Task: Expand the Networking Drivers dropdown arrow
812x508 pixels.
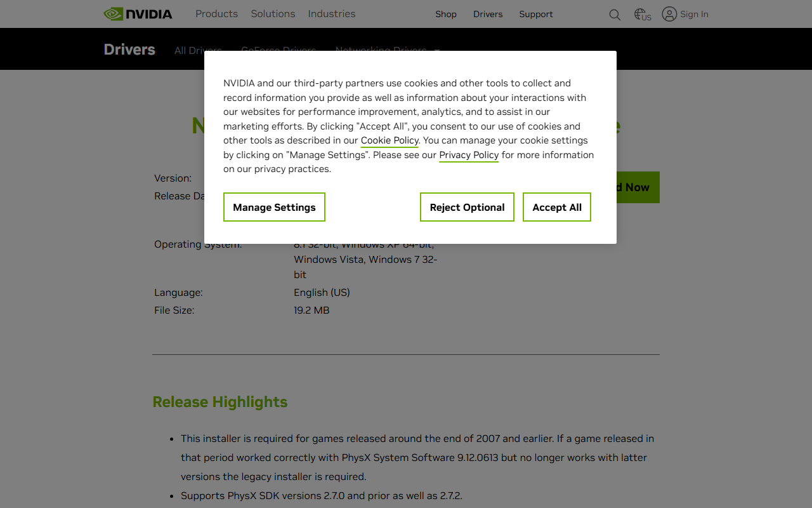Action: (437, 50)
